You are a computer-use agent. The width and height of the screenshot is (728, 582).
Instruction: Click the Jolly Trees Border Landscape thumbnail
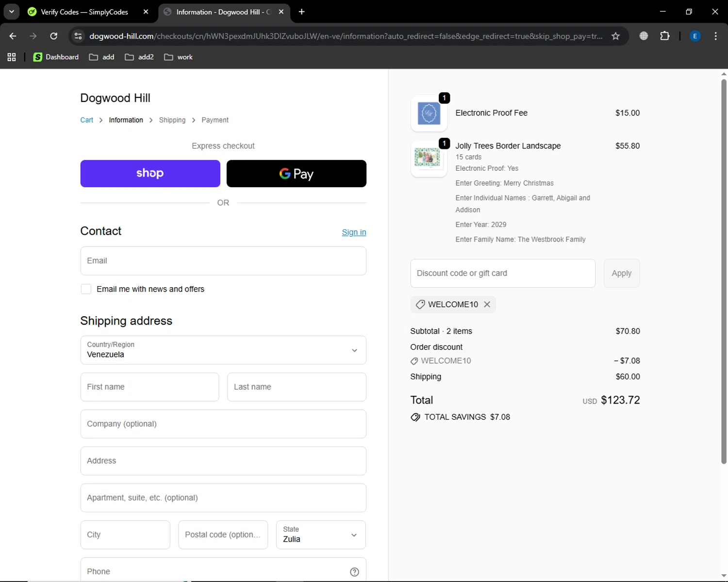coord(429,159)
